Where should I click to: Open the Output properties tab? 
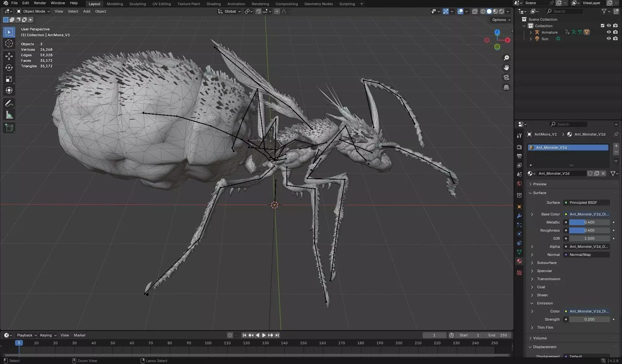point(519,156)
